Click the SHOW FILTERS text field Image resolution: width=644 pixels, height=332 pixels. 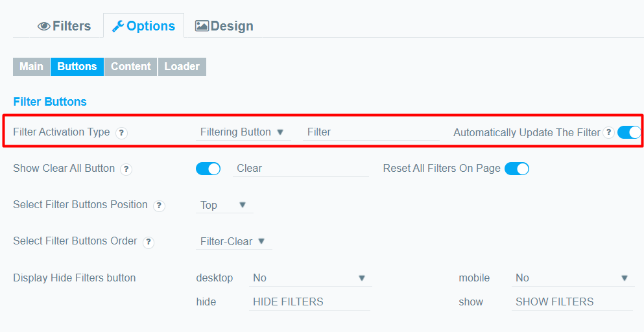(572, 302)
